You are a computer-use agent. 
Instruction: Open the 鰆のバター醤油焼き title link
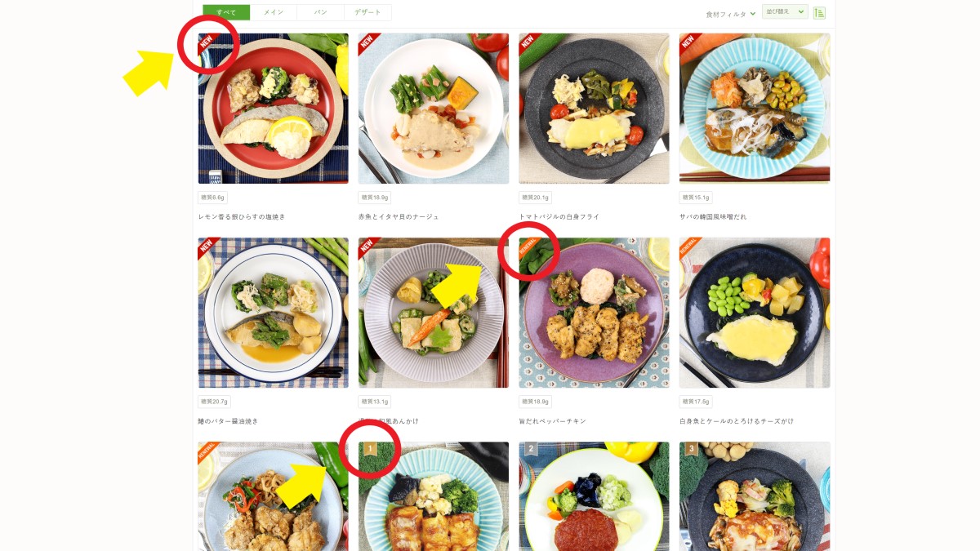click(x=228, y=421)
